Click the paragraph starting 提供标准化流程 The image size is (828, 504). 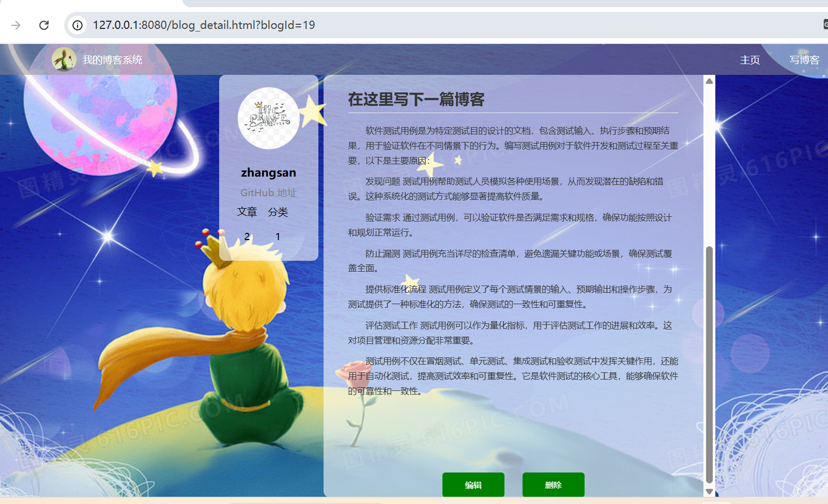coord(513,297)
